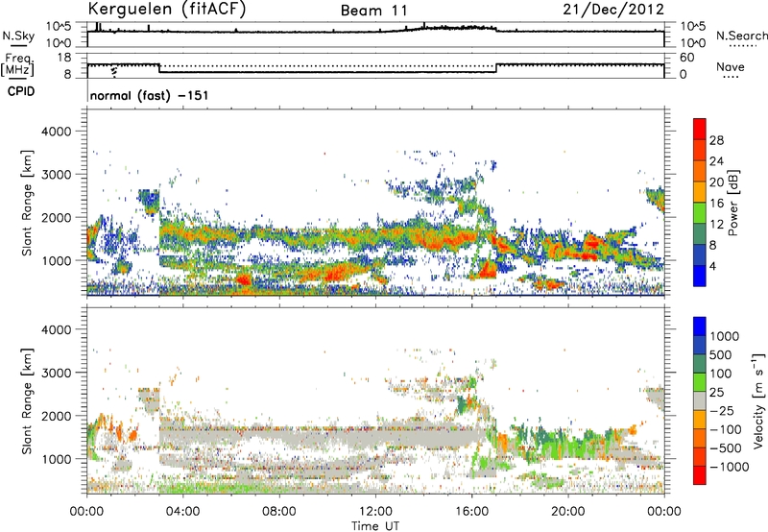Image resolution: width=768 pixels, height=532 pixels.
Task: Click the "00:00" label starting the time axis
Action: [x=86, y=512]
